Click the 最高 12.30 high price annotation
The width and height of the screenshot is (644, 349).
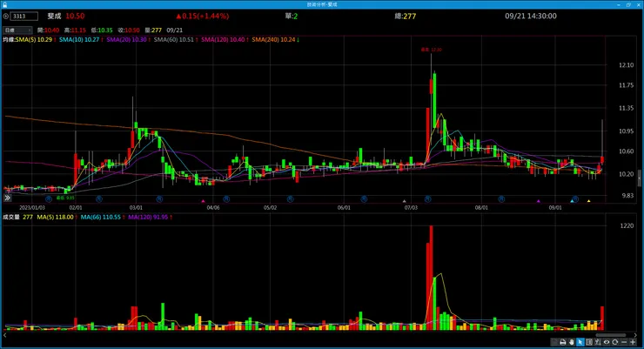pyautogui.click(x=432, y=50)
